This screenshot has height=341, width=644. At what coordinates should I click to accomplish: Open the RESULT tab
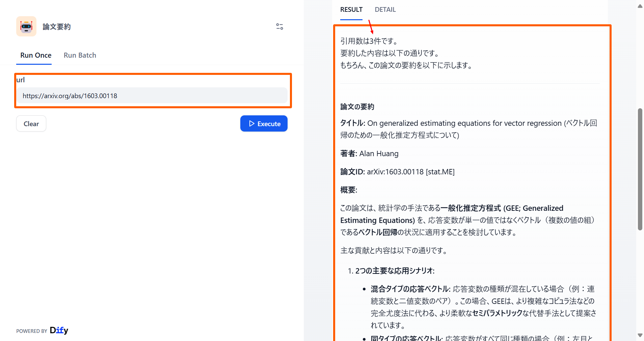pyautogui.click(x=351, y=10)
